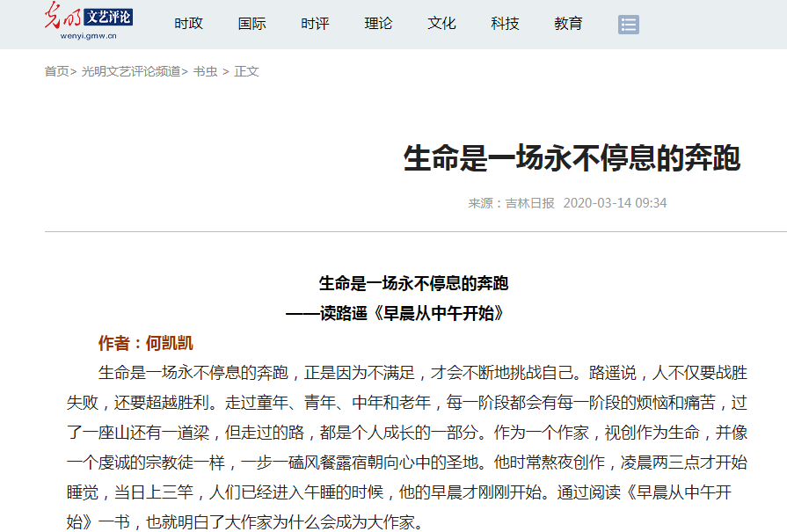Click the subtitle ——读路遥《早晨从中午开始》
This screenshot has height=532, width=787.
point(394,314)
